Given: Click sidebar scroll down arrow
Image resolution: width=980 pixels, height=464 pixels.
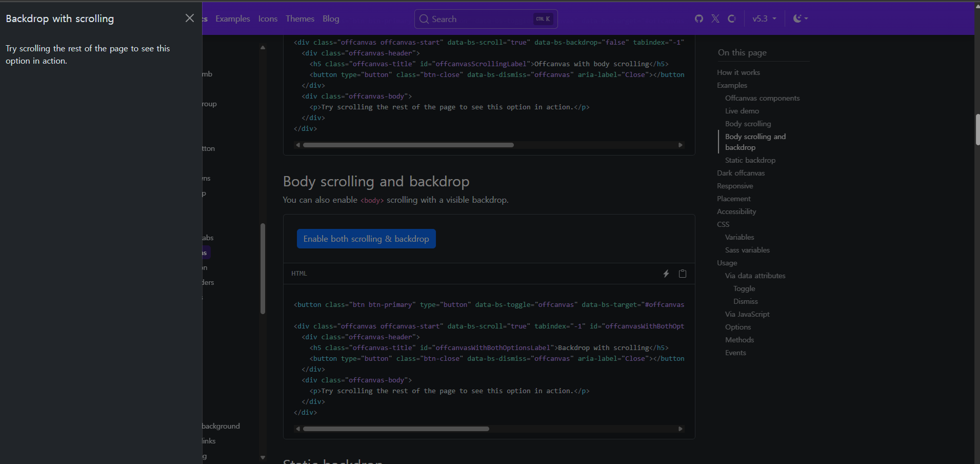Looking at the screenshot, I should point(263,457).
